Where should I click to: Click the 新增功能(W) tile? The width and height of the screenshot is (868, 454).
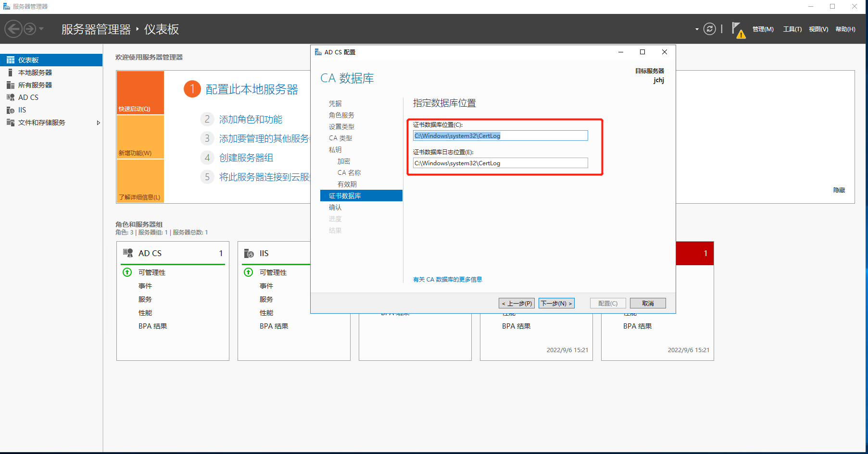pyautogui.click(x=140, y=137)
